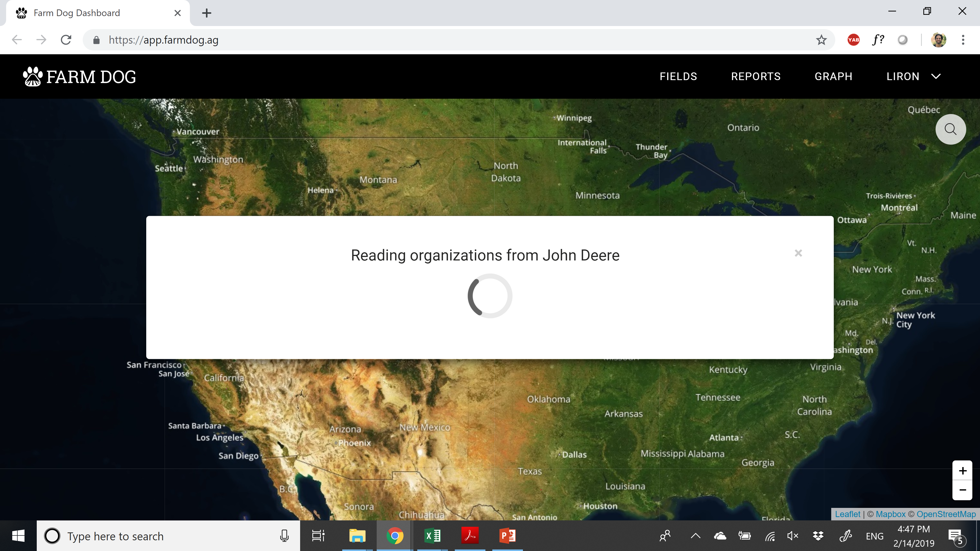
Task: Open the Dropbox tray icon
Action: point(818,536)
